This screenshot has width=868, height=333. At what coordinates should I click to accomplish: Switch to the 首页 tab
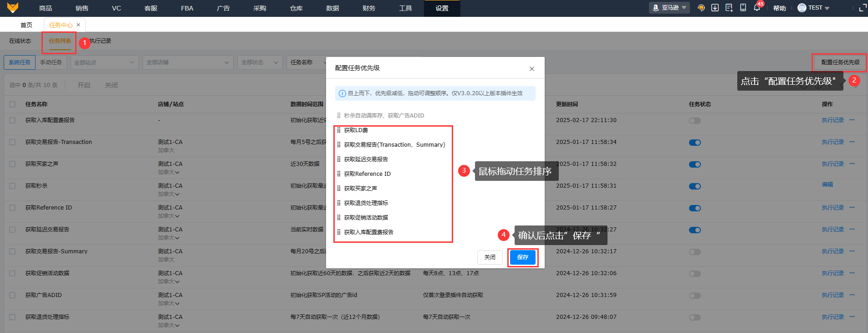(26, 25)
